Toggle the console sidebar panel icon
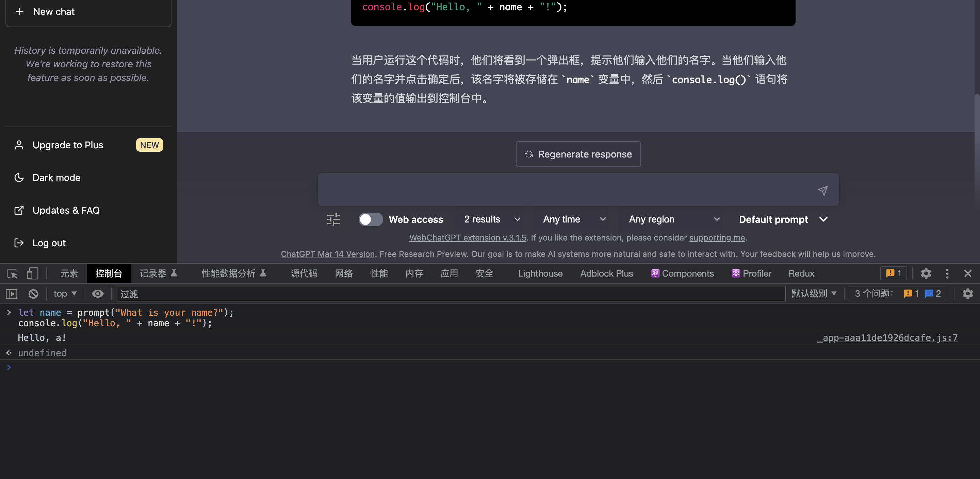Image resolution: width=980 pixels, height=479 pixels. (x=12, y=294)
